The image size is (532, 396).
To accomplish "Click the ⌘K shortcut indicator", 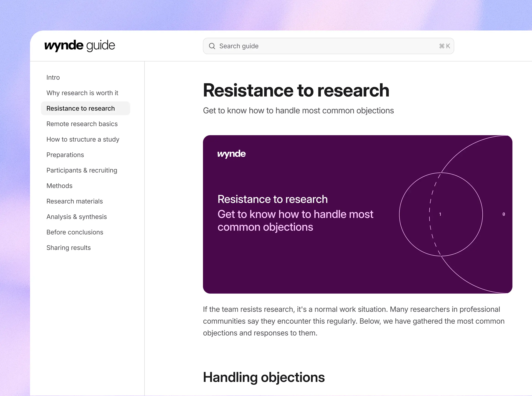I will click(445, 46).
